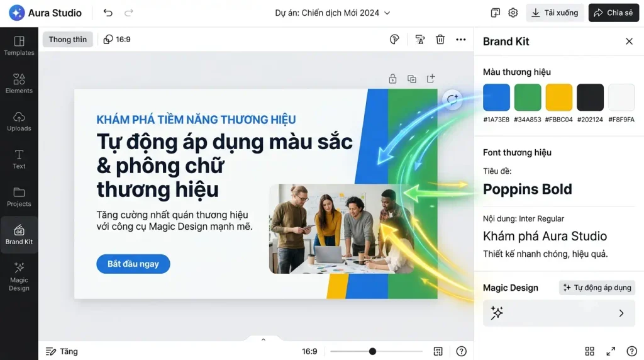Image resolution: width=644 pixels, height=360 pixels.
Task: Select the yellow #FBBC04 brand swatch
Action: (558, 98)
